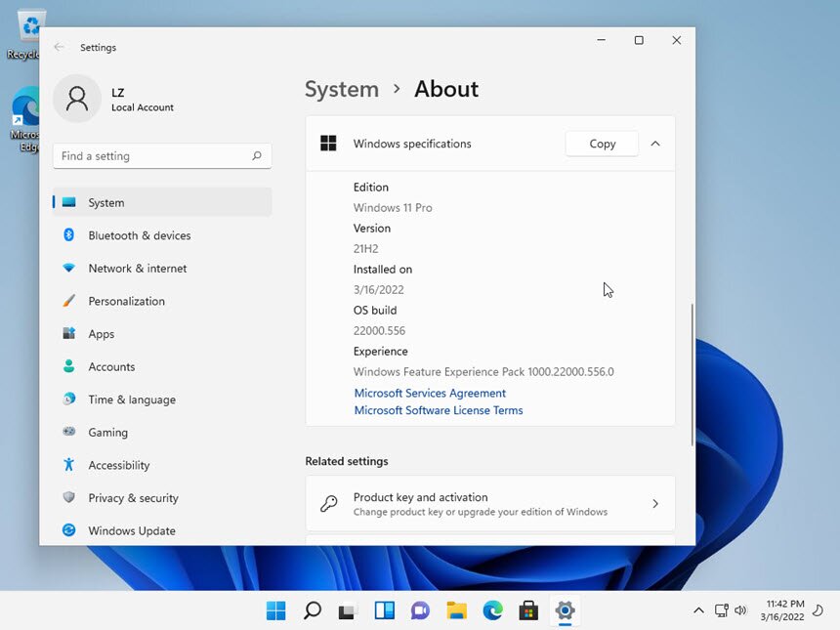Select Microsoft Edge desktop shortcut
Screen dimensions: 840x630
pyautogui.click(x=24, y=120)
